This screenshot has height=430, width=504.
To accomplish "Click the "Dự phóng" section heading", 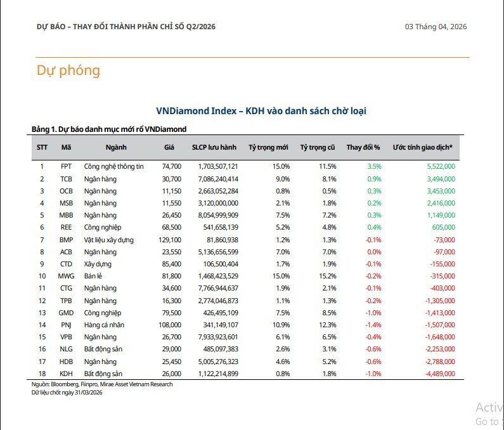I will coord(68,70).
